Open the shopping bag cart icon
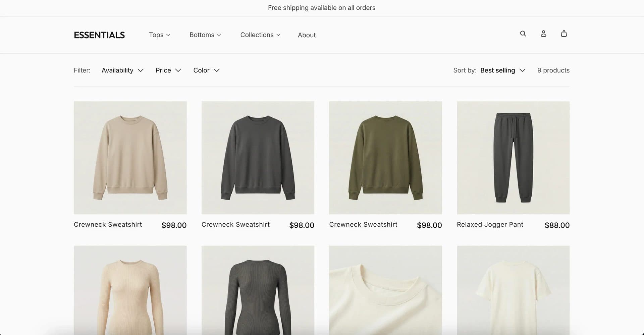The image size is (644, 335). [x=564, y=34]
